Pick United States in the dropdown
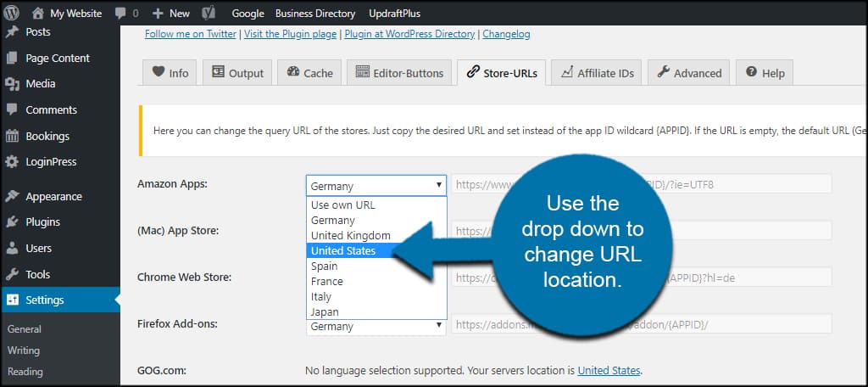This screenshot has width=868, height=387. (350, 250)
